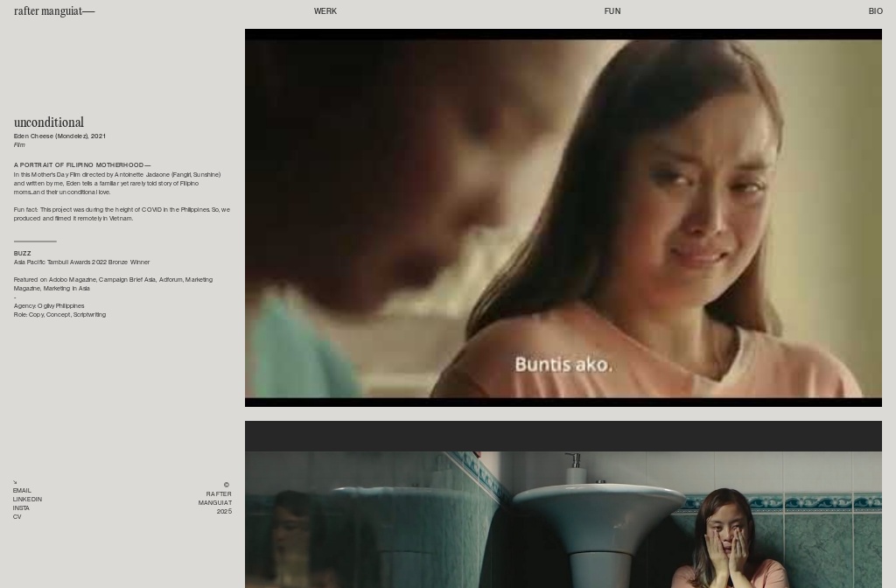The width and height of the screenshot is (896, 588).
Task: Click the RAFTER MANGUIAT 2025 footer text
Action: click(x=215, y=503)
